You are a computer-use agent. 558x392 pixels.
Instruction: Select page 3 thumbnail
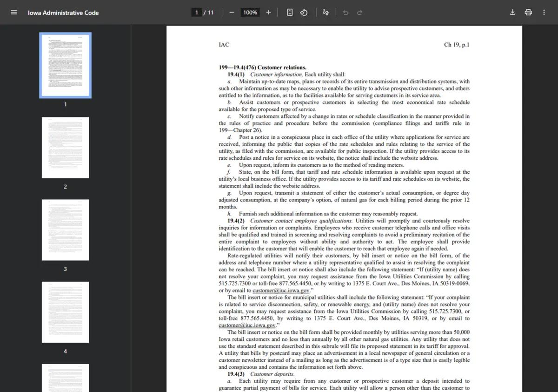65,230
